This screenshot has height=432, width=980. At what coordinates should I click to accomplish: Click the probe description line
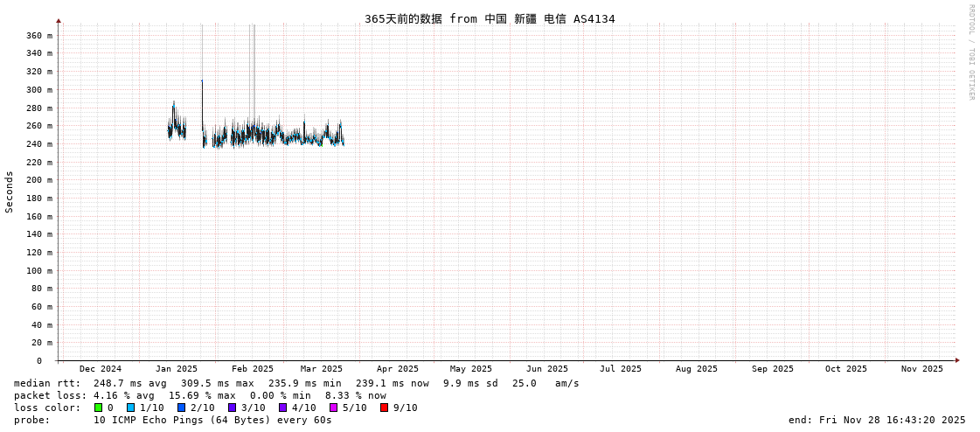172,420
